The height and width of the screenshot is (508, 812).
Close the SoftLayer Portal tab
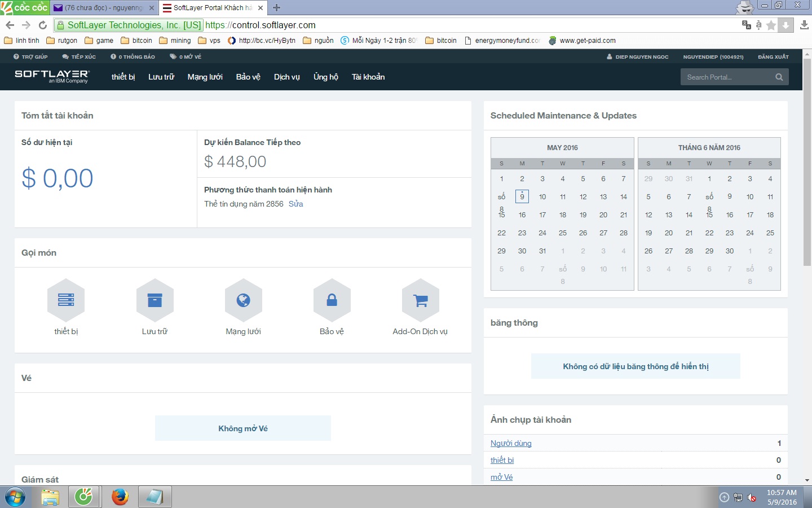coord(261,8)
